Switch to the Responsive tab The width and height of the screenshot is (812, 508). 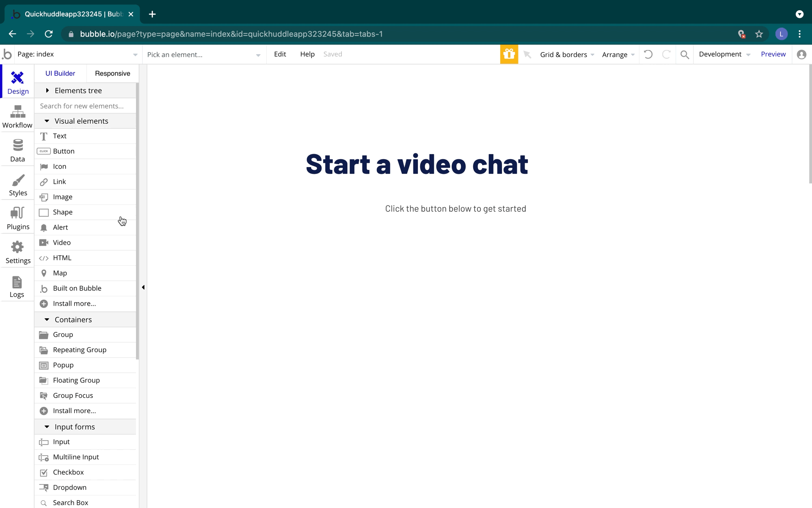pos(112,74)
